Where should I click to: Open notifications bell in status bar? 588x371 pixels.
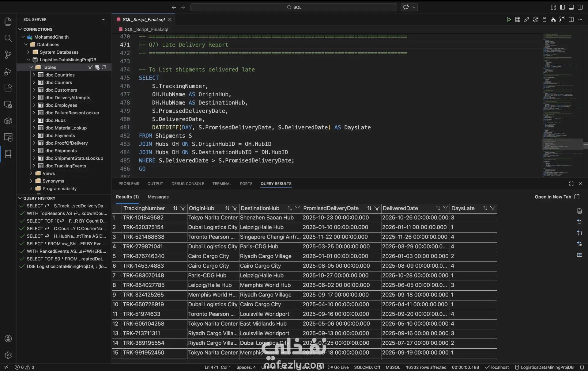point(582,367)
